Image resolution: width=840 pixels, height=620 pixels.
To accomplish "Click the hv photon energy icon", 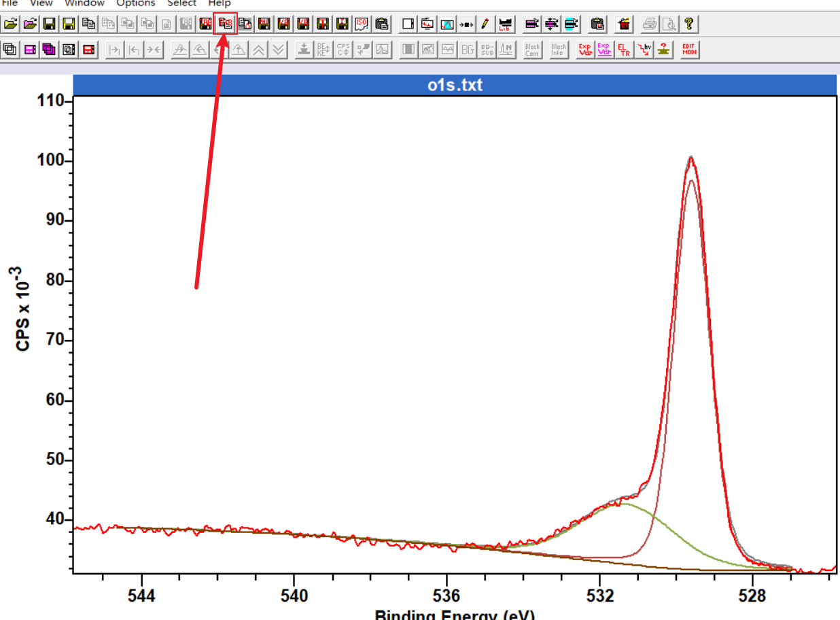I will [x=644, y=50].
